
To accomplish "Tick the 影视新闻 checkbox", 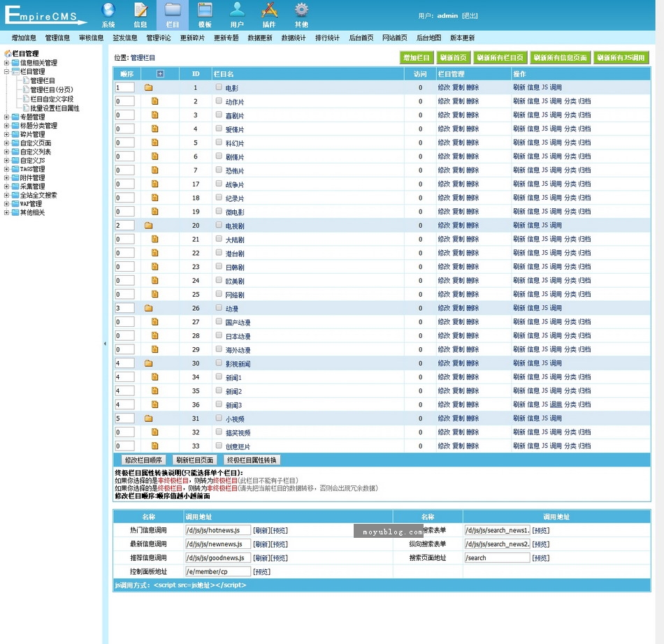I will click(x=219, y=363).
